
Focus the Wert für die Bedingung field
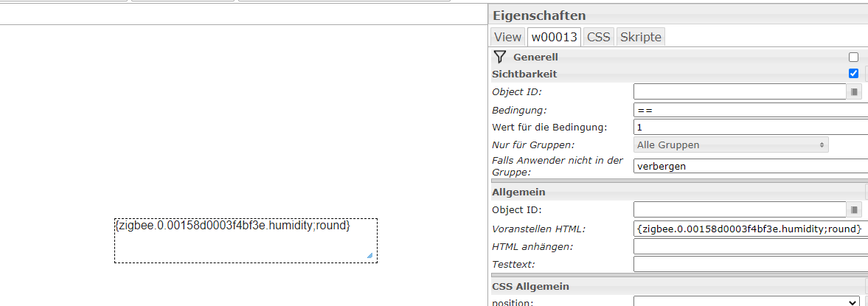click(751, 128)
